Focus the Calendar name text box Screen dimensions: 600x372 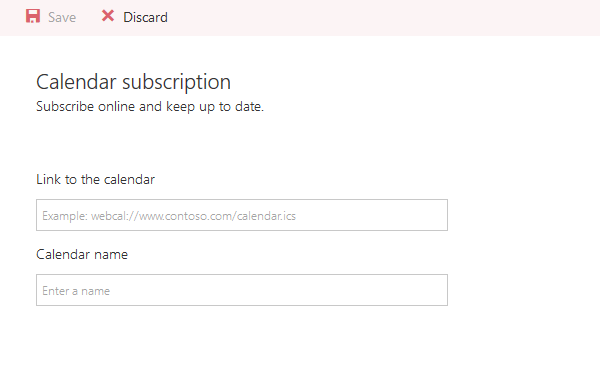click(242, 290)
